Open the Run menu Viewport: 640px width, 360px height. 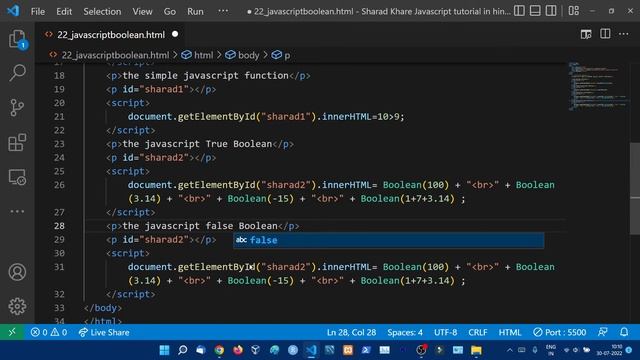[195, 11]
